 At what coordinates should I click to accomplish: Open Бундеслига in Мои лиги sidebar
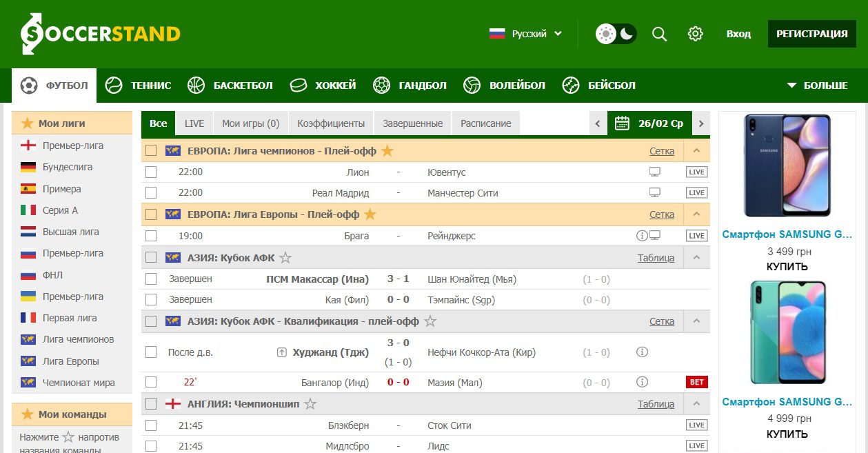[x=68, y=167]
